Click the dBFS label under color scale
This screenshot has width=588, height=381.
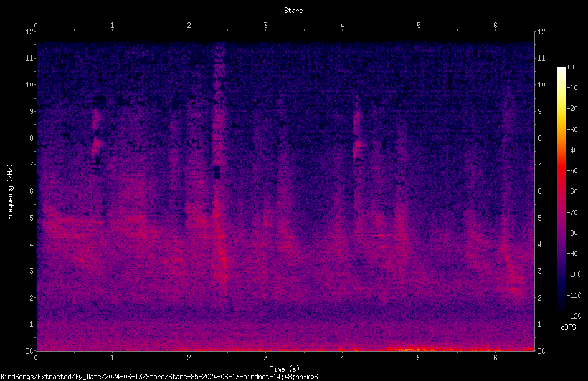pos(568,327)
